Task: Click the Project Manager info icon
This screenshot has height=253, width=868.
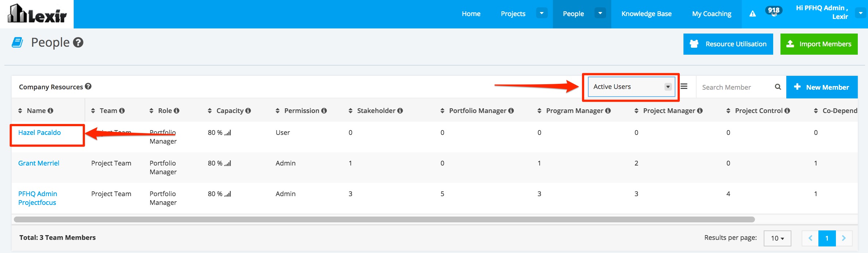Action: click(700, 110)
